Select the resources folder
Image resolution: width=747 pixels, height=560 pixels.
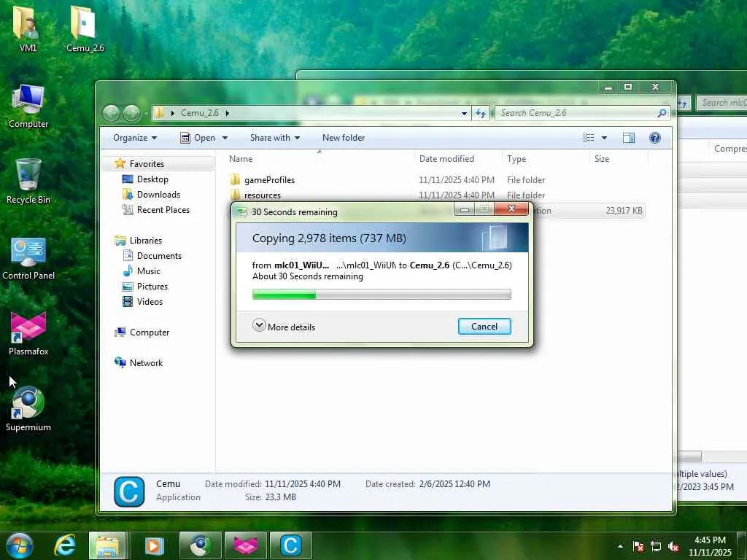(x=262, y=195)
